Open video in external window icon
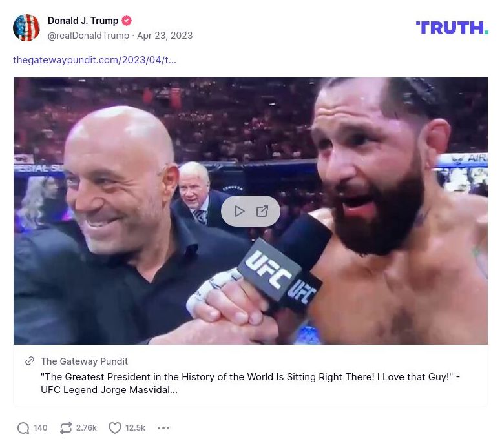The width and height of the screenshot is (502, 448). 262,211
